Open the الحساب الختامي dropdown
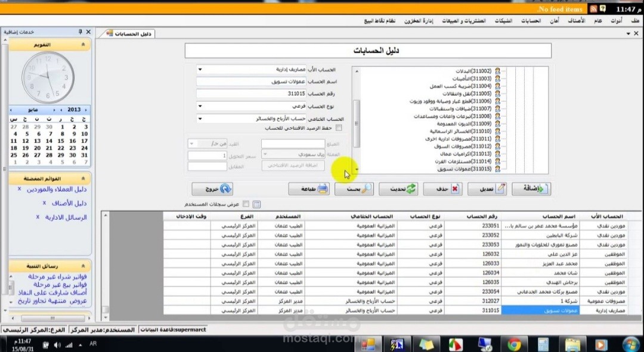 pos(200,119)
